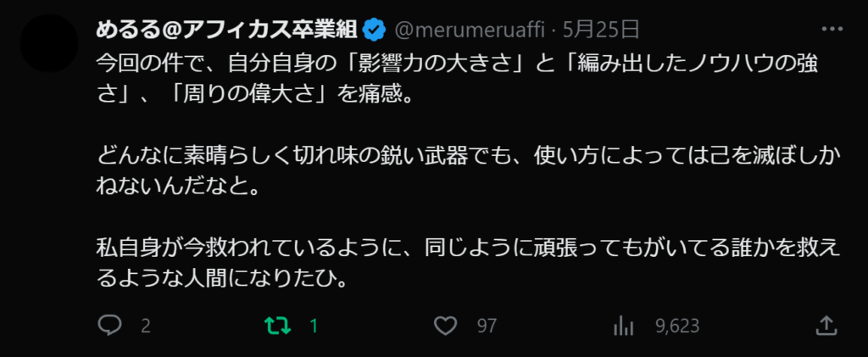Click the reply count 2
Image resolution: width=868 pixels, height=357 pixels.
145,326
